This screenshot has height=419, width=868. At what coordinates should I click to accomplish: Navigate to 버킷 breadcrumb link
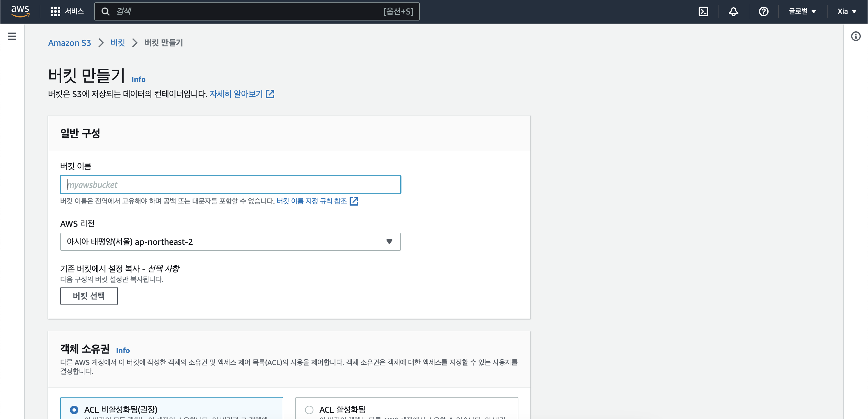(x=118, y=43)
